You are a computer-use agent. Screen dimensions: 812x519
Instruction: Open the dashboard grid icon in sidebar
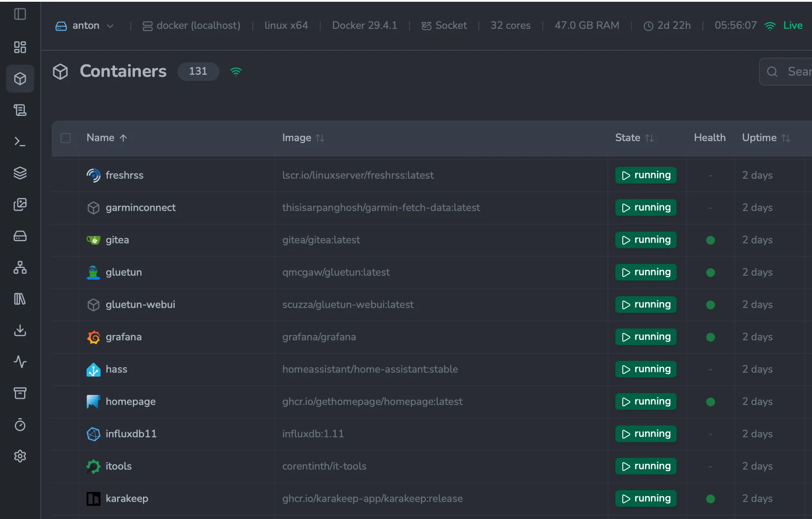(x=20, y=47)
